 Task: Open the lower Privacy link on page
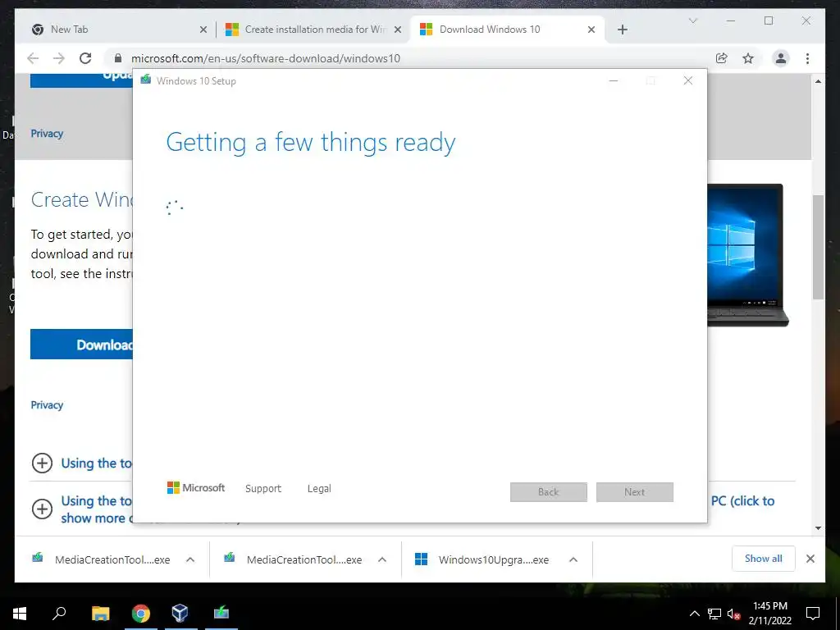(47, 405)
